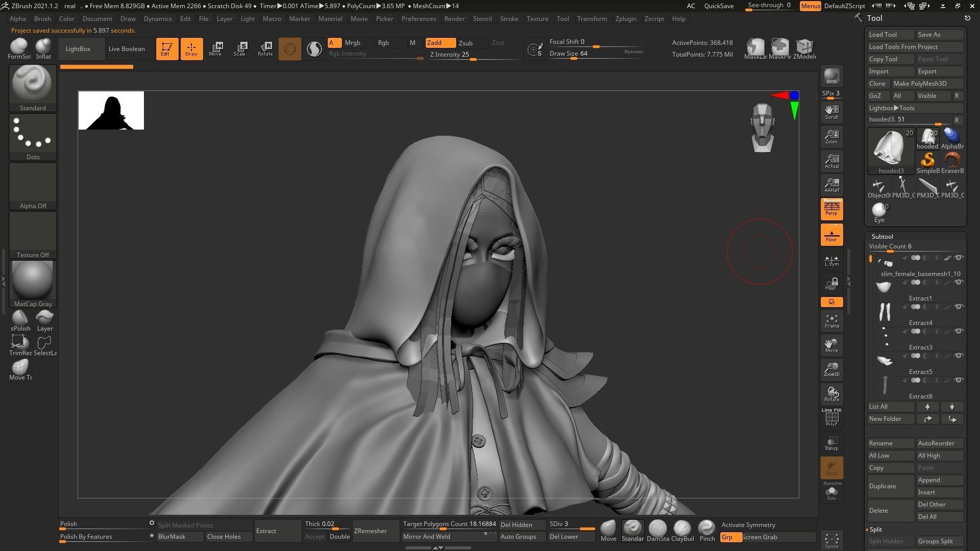
Task: Click the Duplicate subtool button
Action: coord(891,486)
